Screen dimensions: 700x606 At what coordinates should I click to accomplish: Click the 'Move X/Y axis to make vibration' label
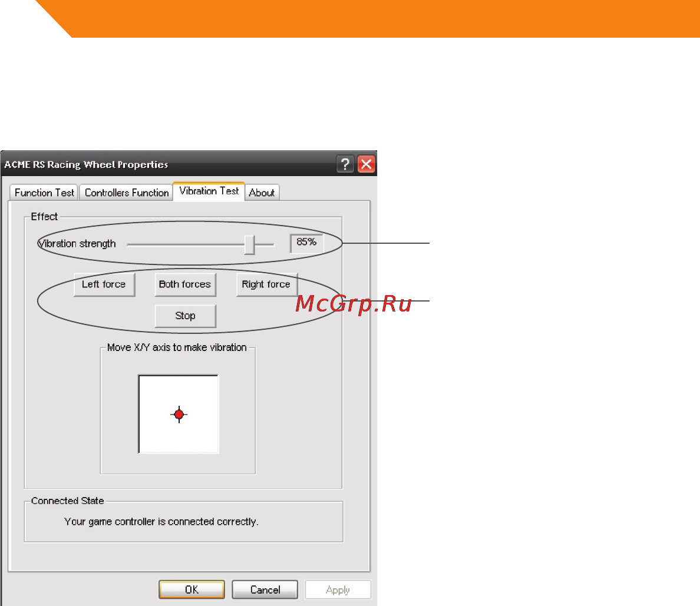[177, 347]
